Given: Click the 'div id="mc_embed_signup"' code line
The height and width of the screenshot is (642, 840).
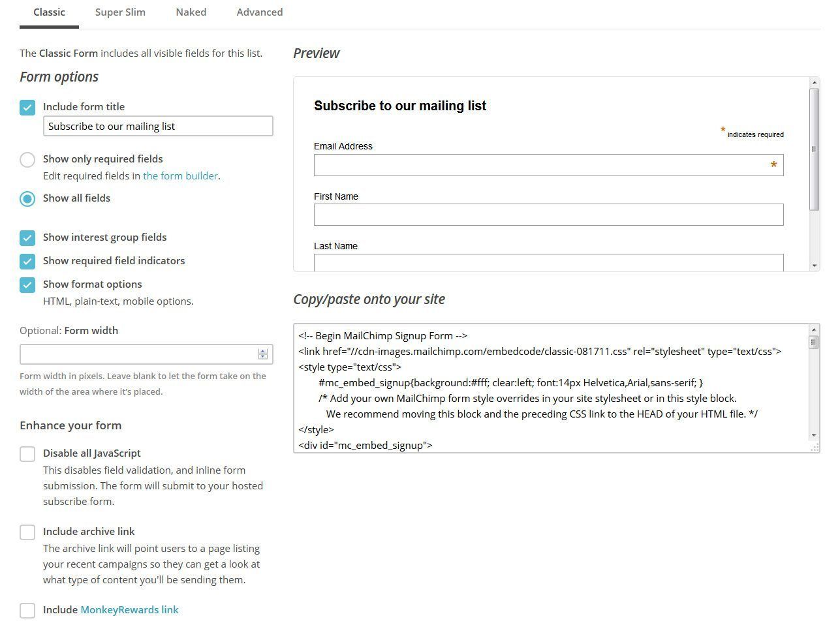Looking at the screenshot, I should tap(366, 445).
